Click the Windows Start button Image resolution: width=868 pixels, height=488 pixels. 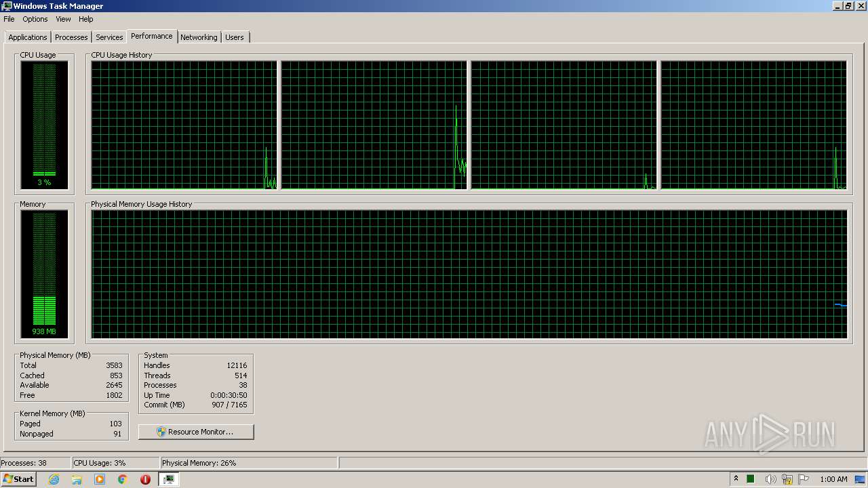[18, 479]
